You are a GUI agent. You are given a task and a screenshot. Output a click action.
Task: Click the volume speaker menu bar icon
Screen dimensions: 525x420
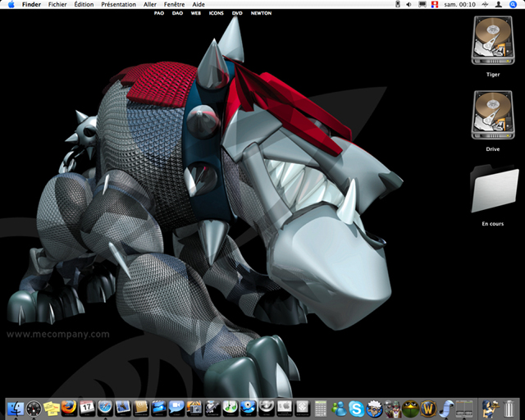(409, 4)
